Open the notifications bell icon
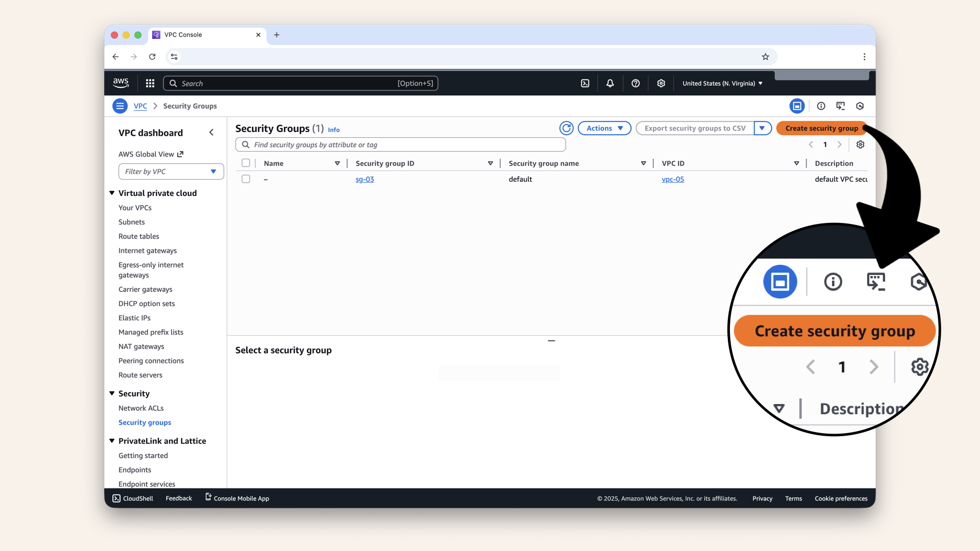This screenshot has width=980, height=551. point(610,83)
